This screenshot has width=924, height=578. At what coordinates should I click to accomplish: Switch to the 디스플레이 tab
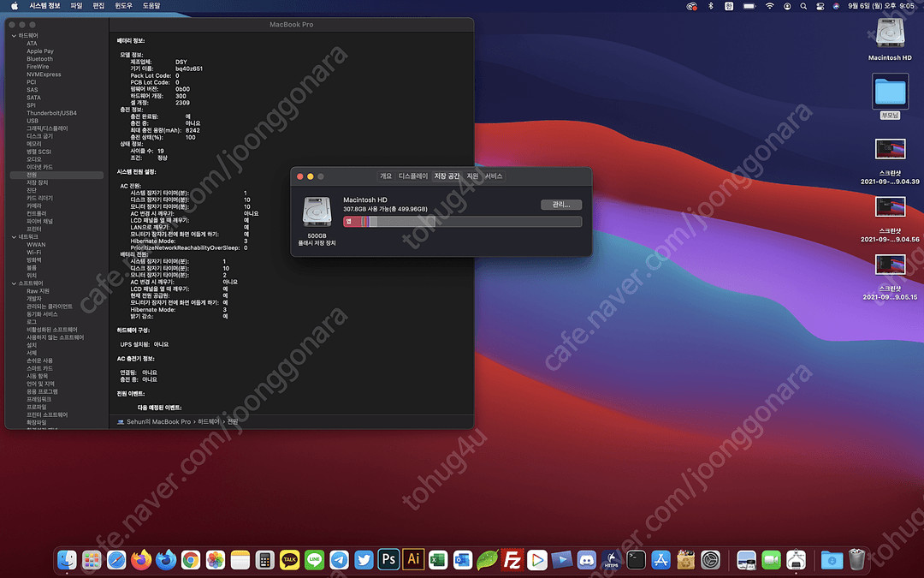(412, 176)
